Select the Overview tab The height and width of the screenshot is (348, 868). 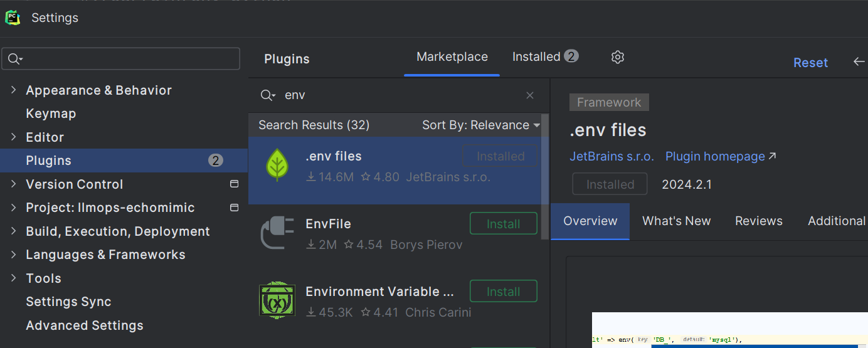(x=590, y=221)
